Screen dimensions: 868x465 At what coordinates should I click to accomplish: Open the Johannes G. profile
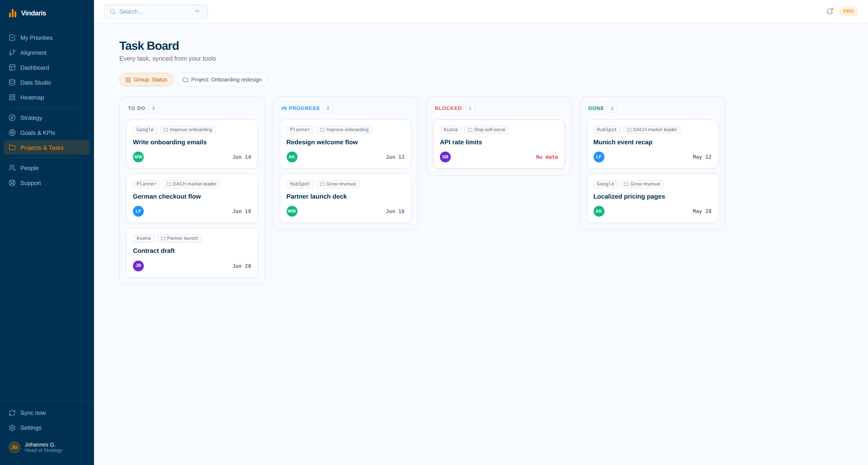coord(47,447)
